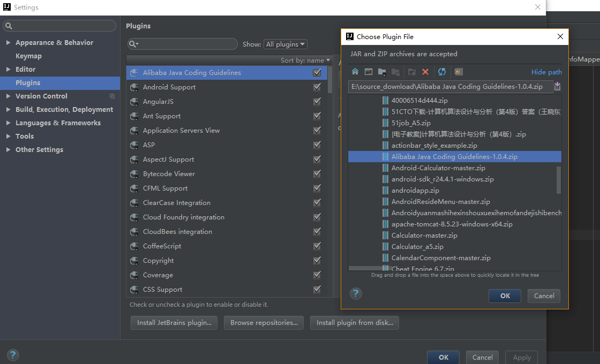
Task: Confirm file selection with dialog OK
Action: [505, 296]
